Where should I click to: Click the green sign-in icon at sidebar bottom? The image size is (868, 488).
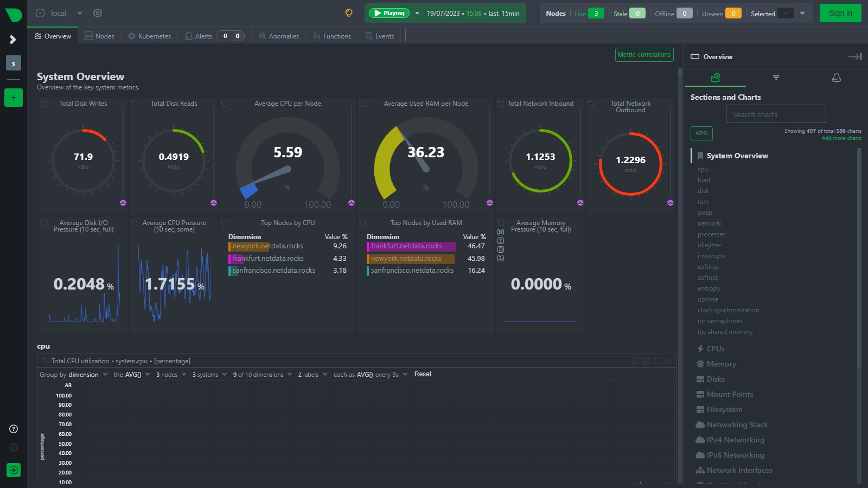(14, 470)
